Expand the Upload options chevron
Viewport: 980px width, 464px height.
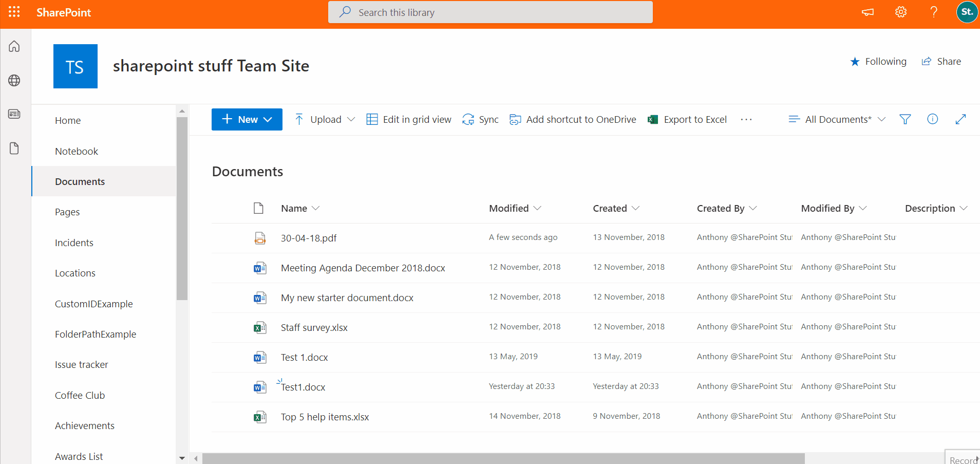point(352,119)
